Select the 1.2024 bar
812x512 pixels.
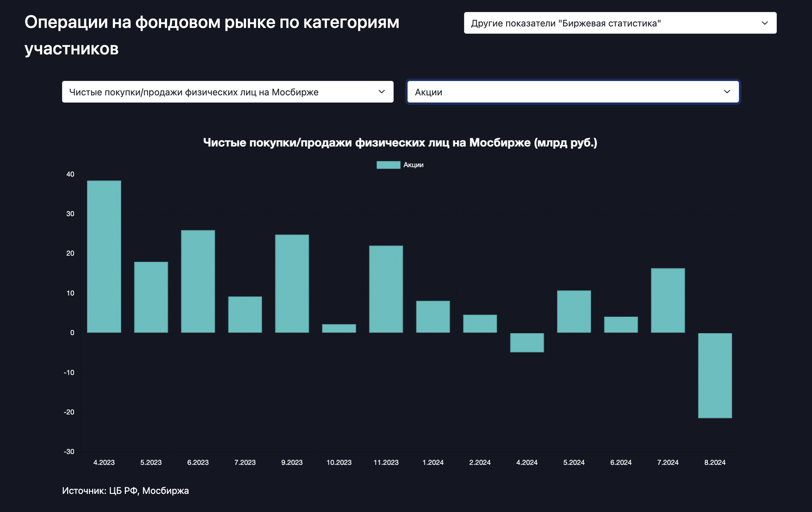(x=433, y=317)
